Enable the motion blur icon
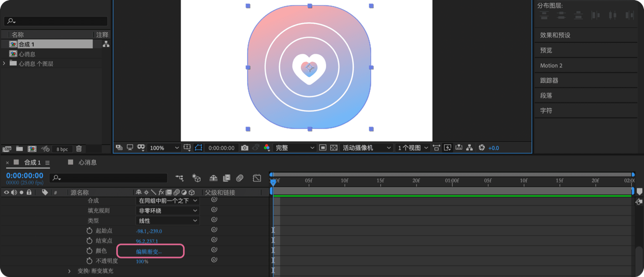644x277 pixels. [x=240, y=178]
